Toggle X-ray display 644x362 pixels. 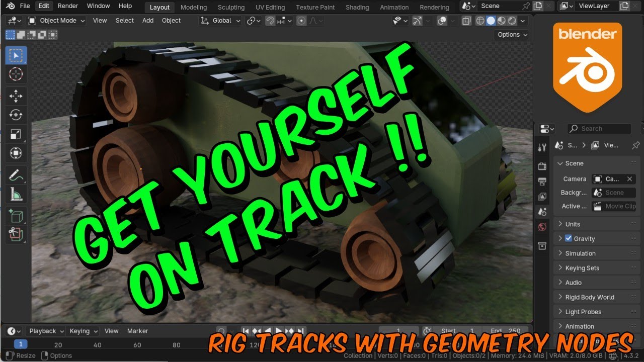coord(466,21)
